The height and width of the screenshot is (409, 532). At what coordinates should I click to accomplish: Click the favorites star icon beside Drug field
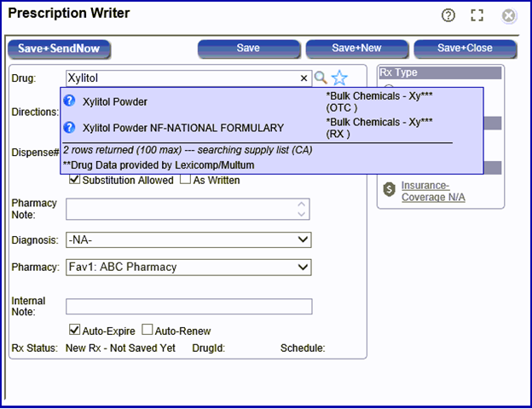tap(339, 78)
